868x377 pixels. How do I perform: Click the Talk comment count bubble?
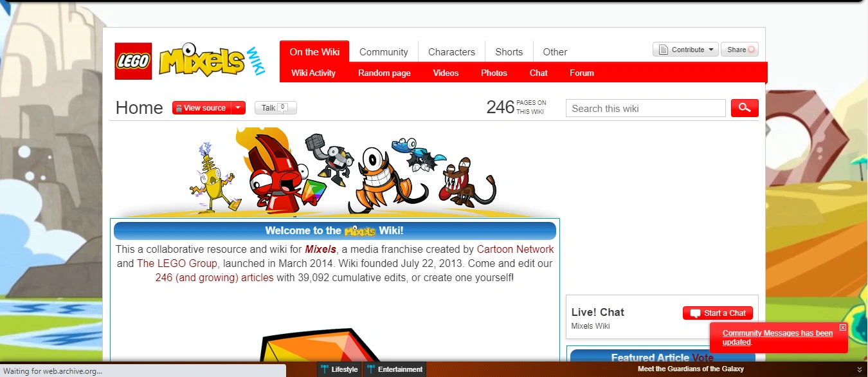click(283, 107)
